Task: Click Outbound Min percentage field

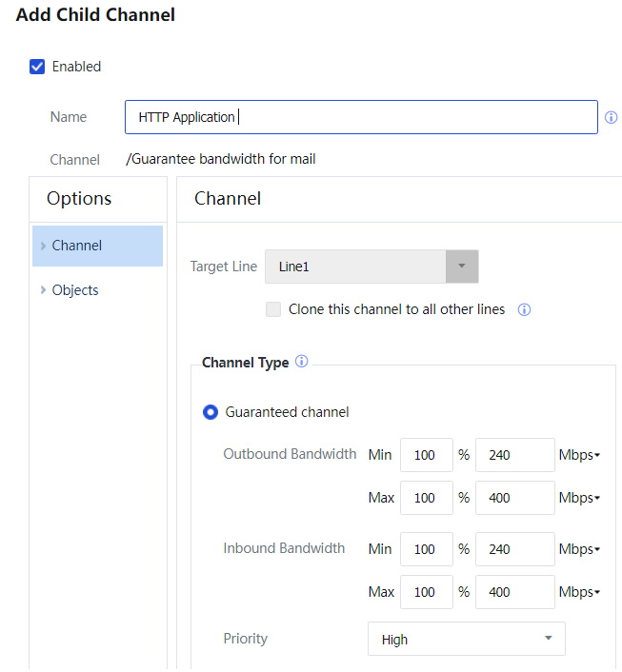Action: tap(426, 455)
